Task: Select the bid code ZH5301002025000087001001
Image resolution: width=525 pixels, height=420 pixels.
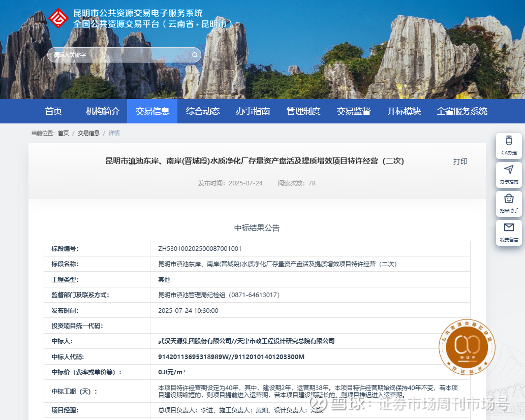Action: (200, 249)
